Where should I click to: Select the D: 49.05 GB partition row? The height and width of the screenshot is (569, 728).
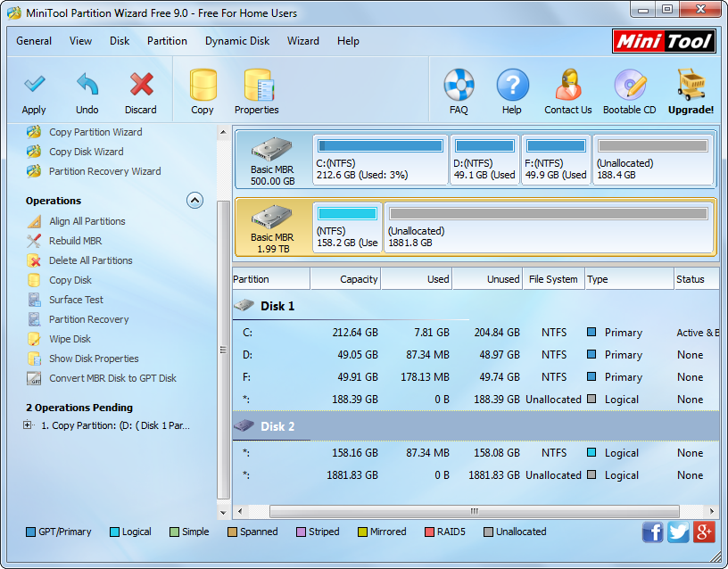[x=476, y=355]
